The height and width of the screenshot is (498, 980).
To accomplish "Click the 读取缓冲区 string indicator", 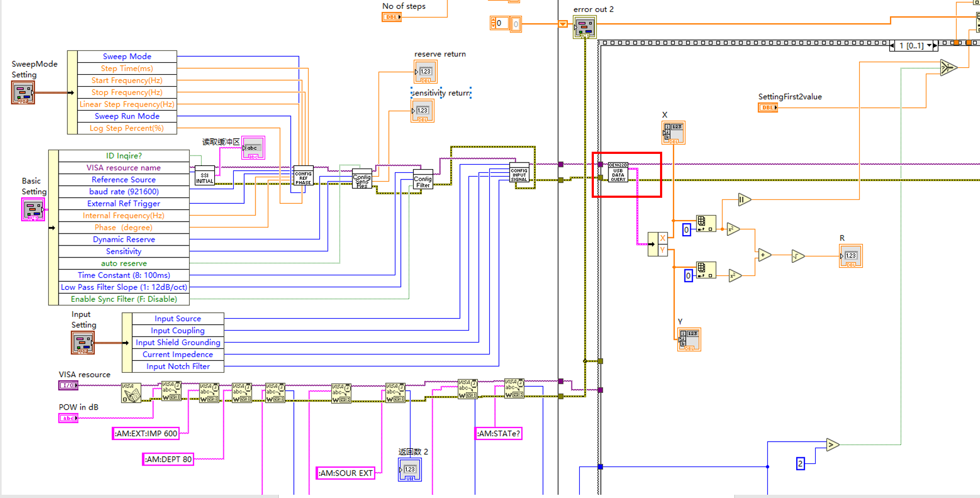I will point(253,148).
